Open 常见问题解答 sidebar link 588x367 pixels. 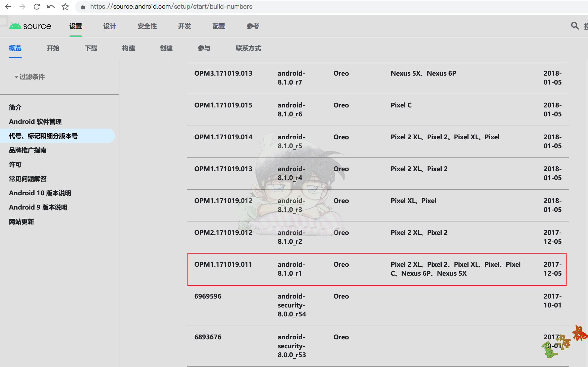click(28, 179)
